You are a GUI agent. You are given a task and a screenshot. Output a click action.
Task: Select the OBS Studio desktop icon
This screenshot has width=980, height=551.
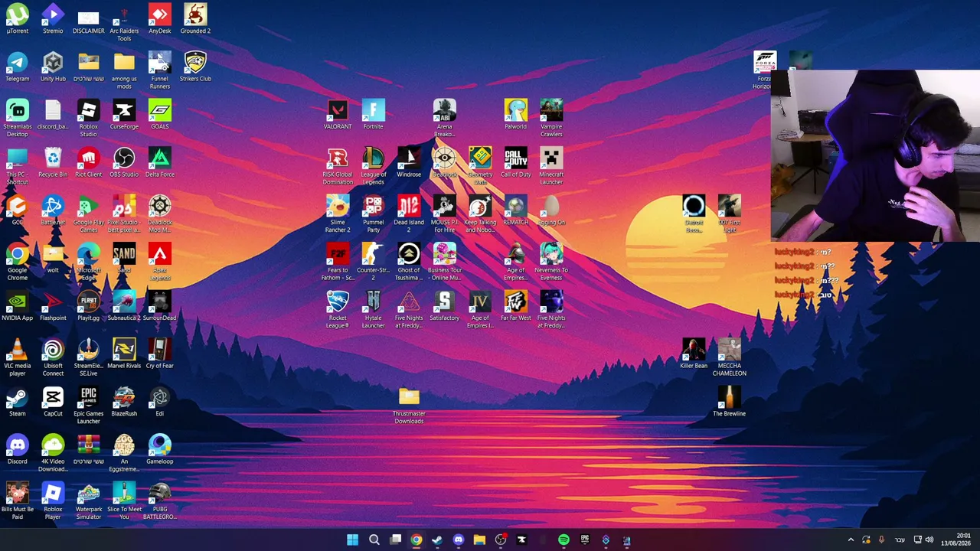pos(124,162)
